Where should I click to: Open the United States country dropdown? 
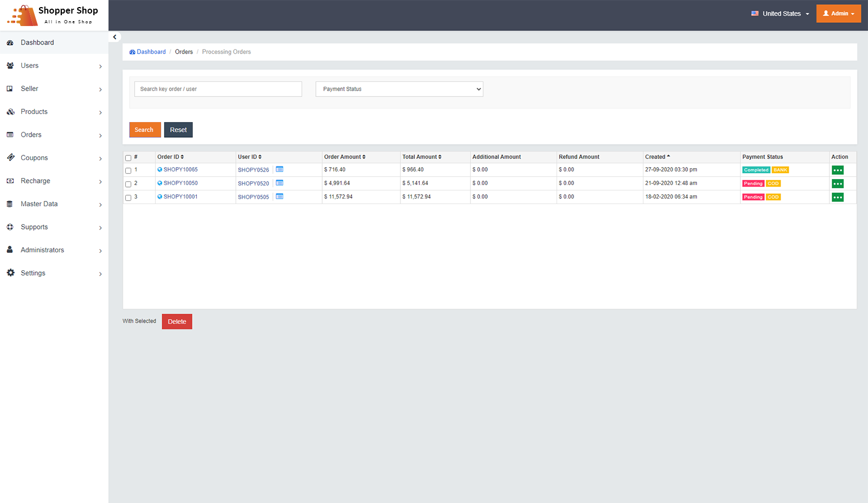pos(780,14)
